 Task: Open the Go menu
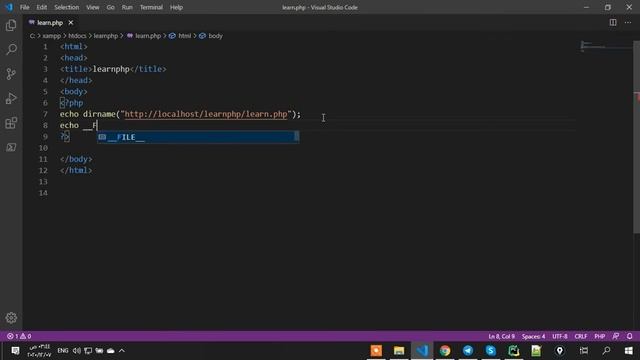pos(110,7)
